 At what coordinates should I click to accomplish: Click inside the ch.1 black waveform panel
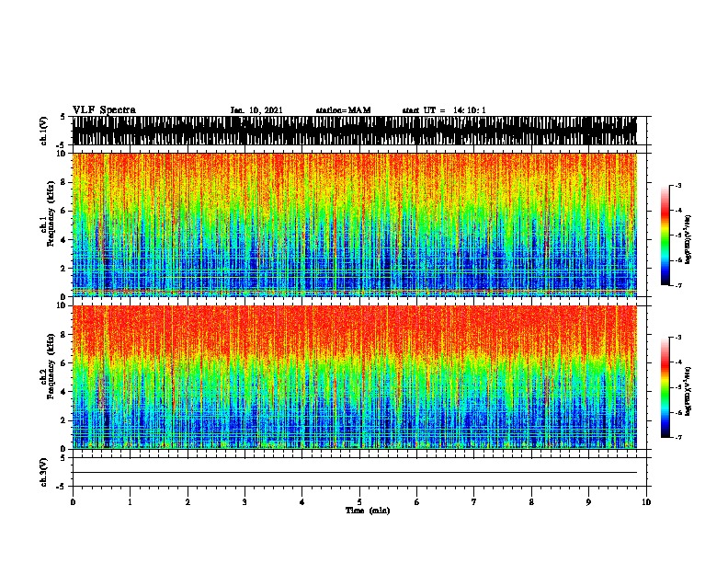pyautogui.click(x=355, y=131)
